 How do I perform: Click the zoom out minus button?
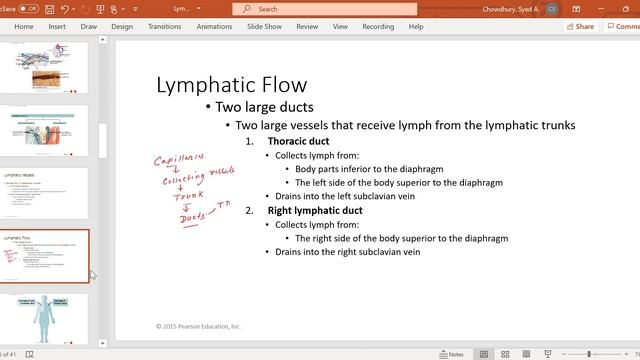click(x=564, y=354)
